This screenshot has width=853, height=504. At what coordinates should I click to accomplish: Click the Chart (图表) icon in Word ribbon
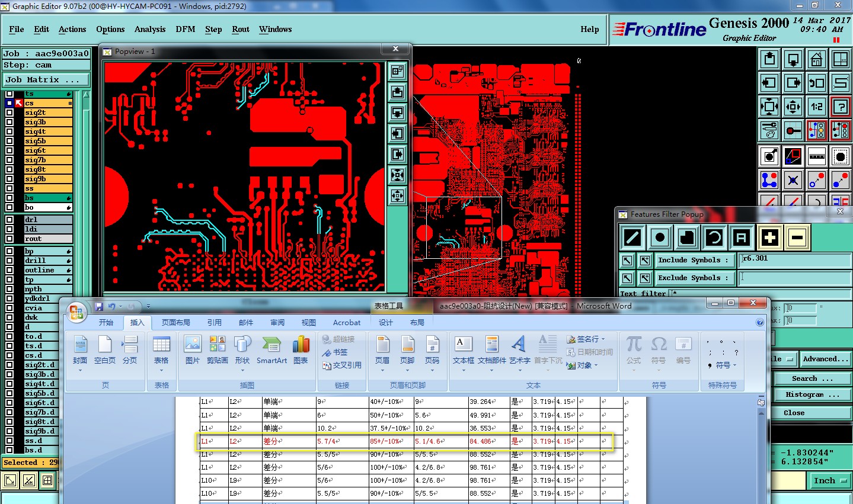point(301,351)
